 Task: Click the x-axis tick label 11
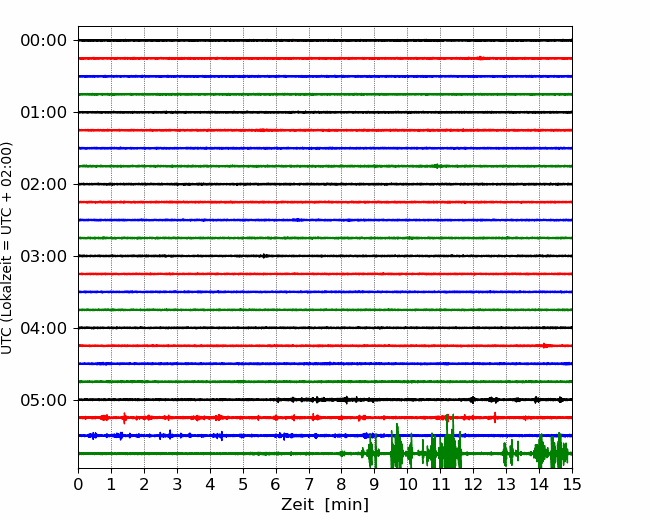pos(440,484)
